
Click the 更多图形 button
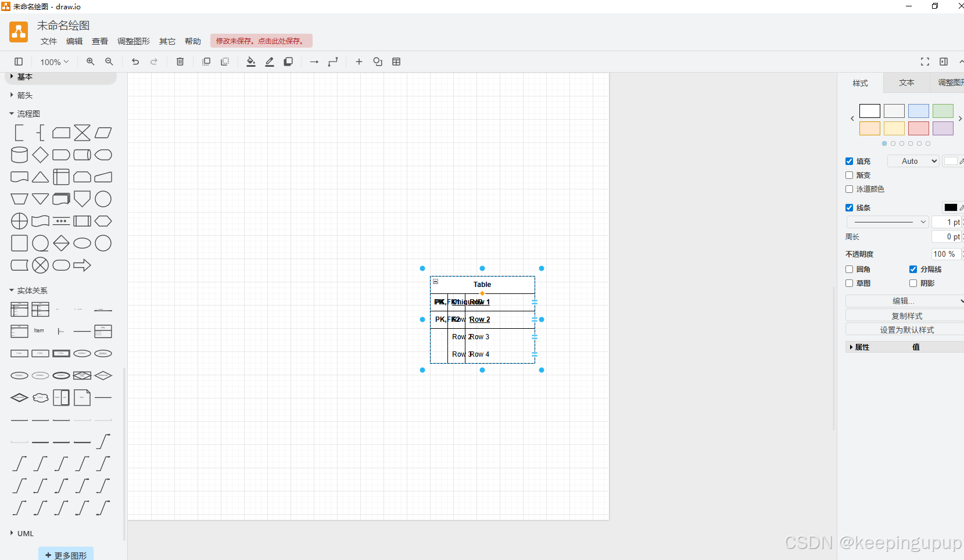pos(66,555)
